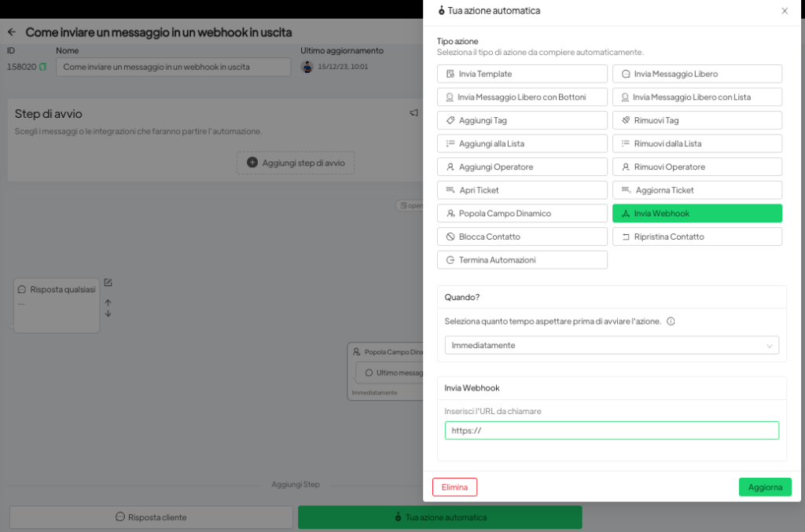Close the Tua azione automatica panel
This screenshot has height=532, width=805.
785,11
